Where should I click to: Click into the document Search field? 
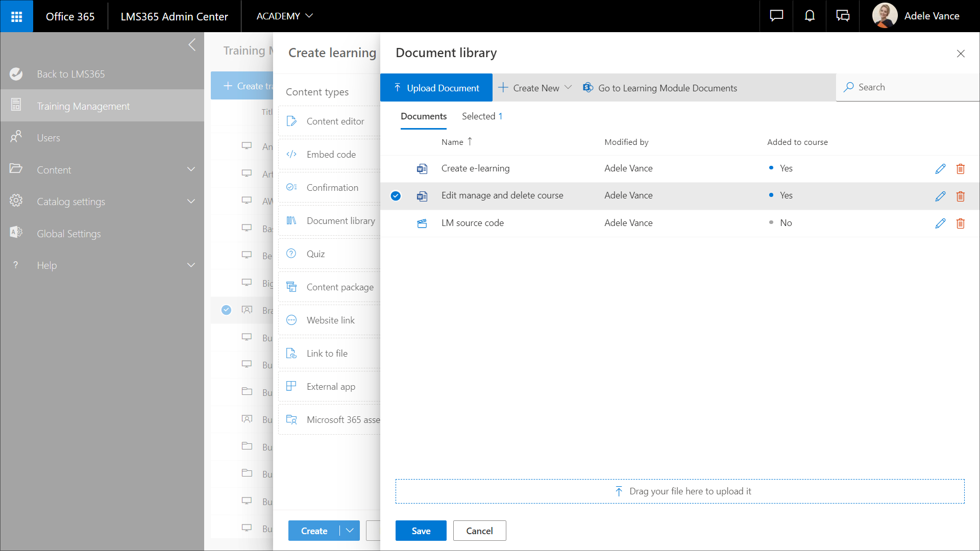coord(909,87)
